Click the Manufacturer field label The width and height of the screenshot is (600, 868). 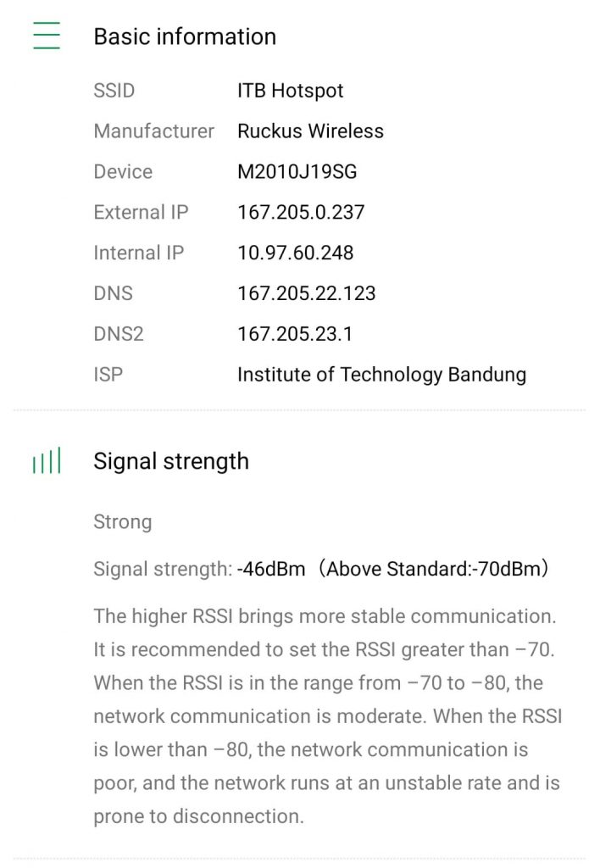(153, 131)
